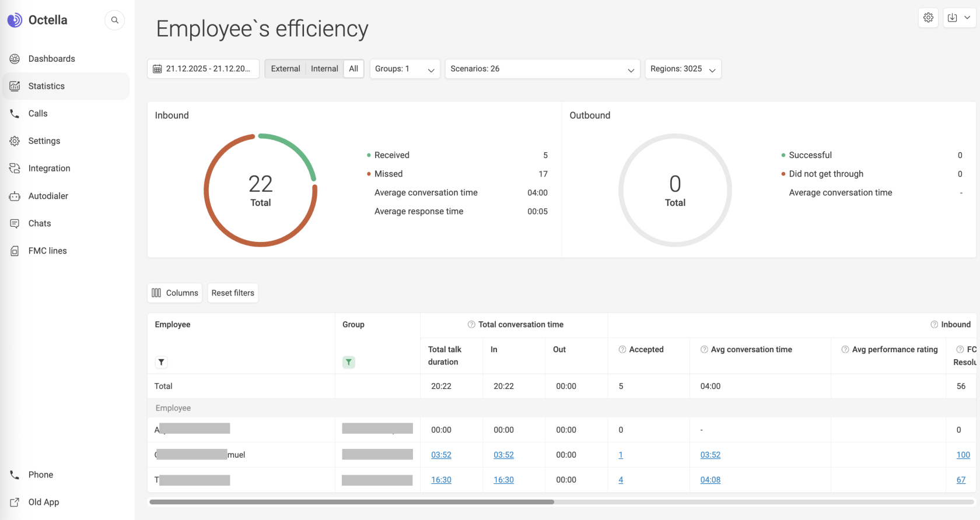Select the Internal call type toggle
Image resolution: width=980 pixels, height=520 pixels.
coord(324,69)
